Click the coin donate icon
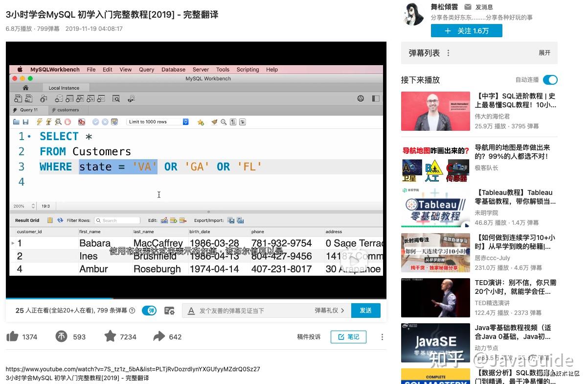 [x=61, y=336]
